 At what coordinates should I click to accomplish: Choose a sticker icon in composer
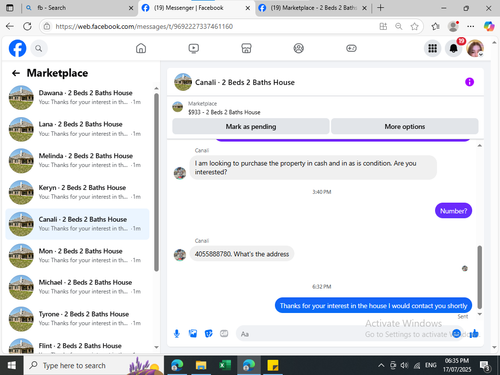[x=208, y=333]
